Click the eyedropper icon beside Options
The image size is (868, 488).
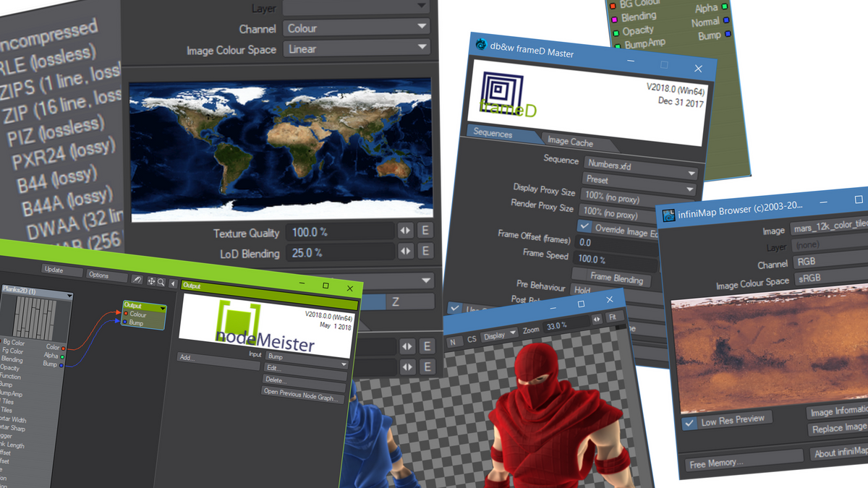(136, 278)
